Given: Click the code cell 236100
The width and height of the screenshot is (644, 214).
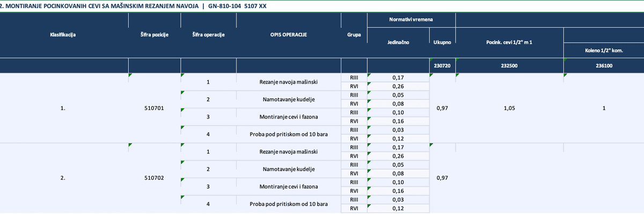Looking at the screenshot, I should click(x=604, y=66).
